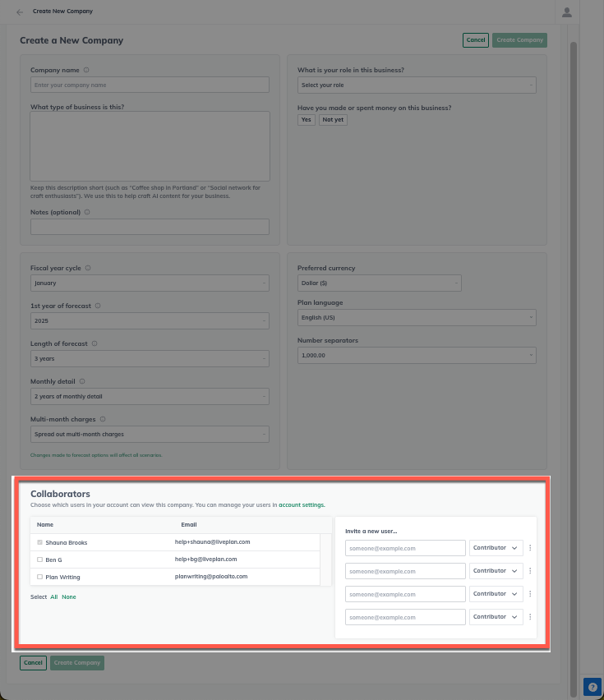Toggle Shauna Brooks collaborator checkbox

[39, 542]
